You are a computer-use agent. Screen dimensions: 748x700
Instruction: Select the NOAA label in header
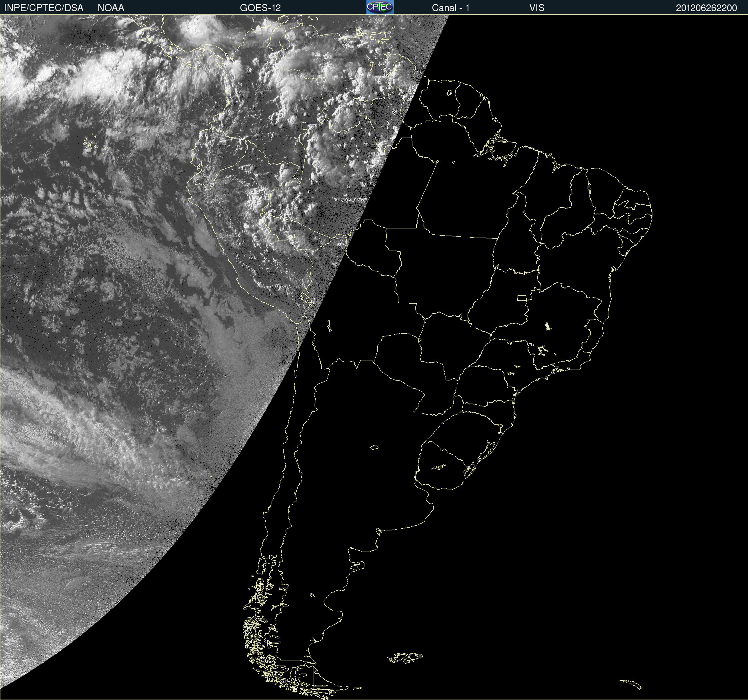111,8
